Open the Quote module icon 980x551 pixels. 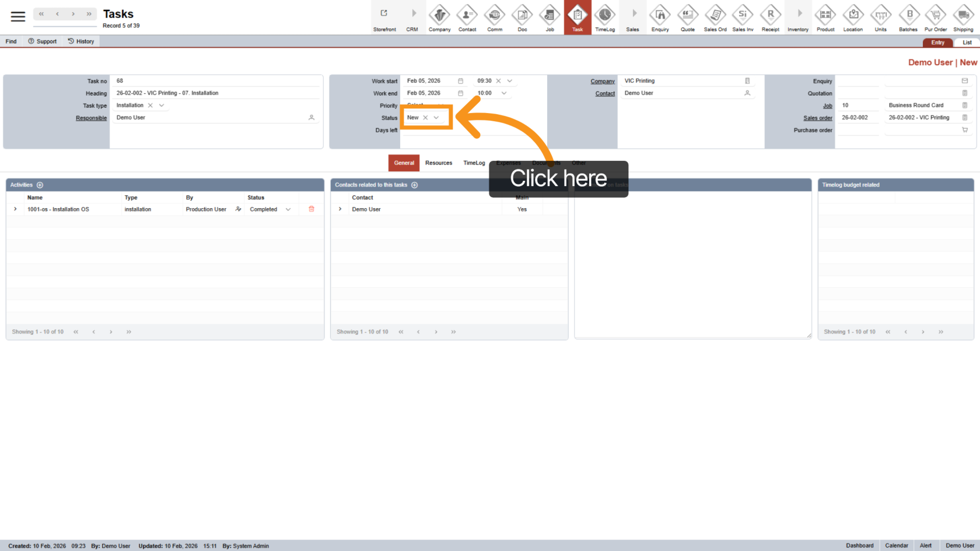pos(688,17)
